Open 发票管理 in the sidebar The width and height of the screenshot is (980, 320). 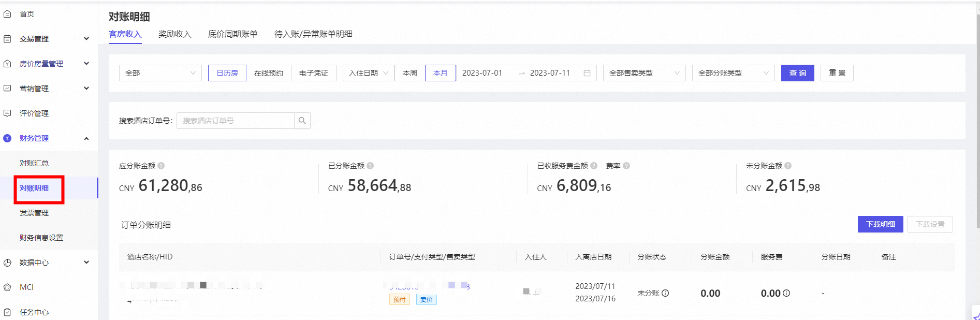34,213
